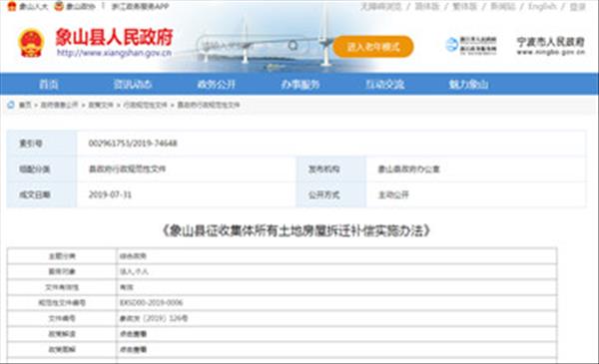
Task: Click the 政策图解 row label
Action: 62,349
